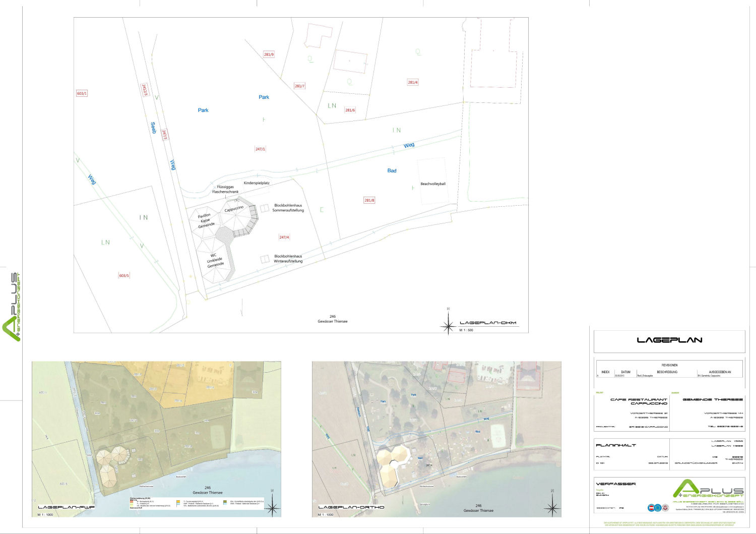
Task: Click the red circular seal badge in the Verfasser block
Action: [665, 508]
